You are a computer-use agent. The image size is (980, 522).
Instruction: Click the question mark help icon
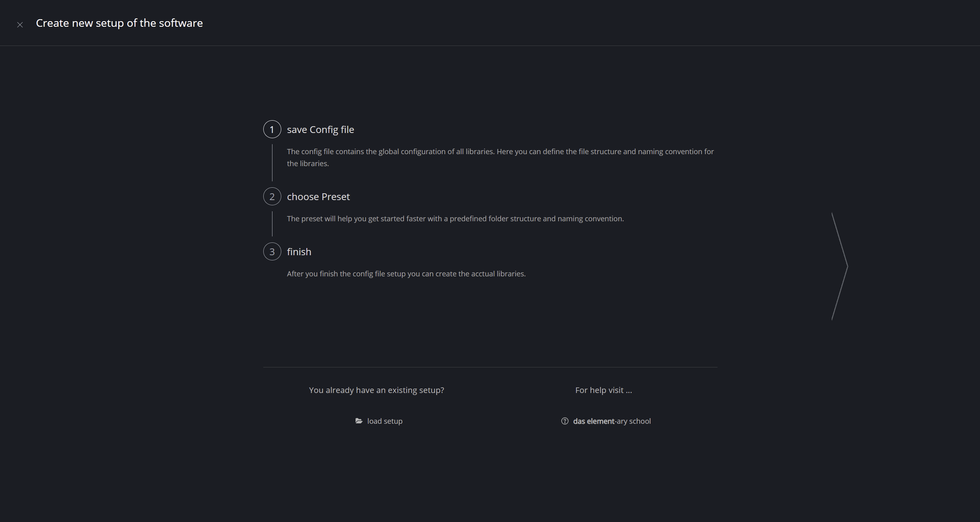(x=565, y=421)
